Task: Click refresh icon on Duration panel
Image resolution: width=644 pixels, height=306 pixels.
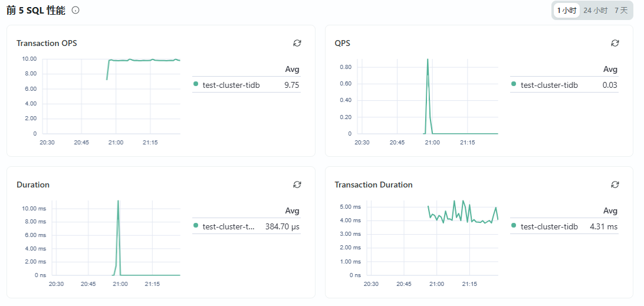Action: pyautogui.click(x=297, y=185)
